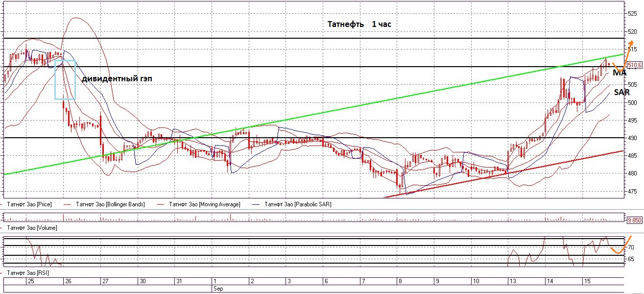
Task: Click the date label 8 on time axis
Action: [400, 281]
